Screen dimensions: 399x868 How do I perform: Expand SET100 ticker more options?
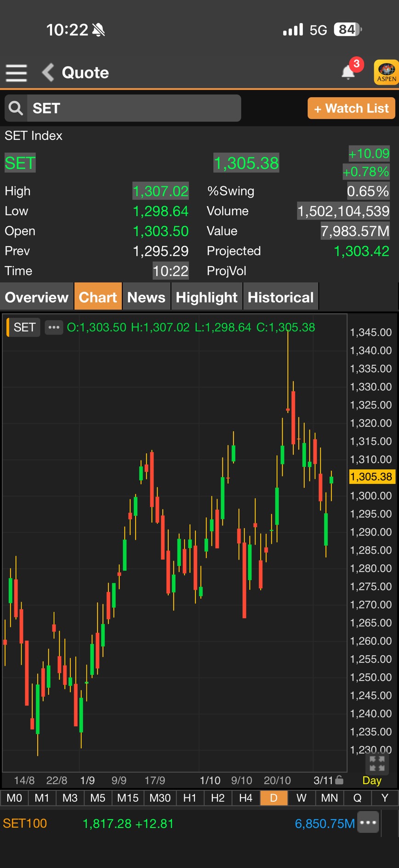[369, 823]
